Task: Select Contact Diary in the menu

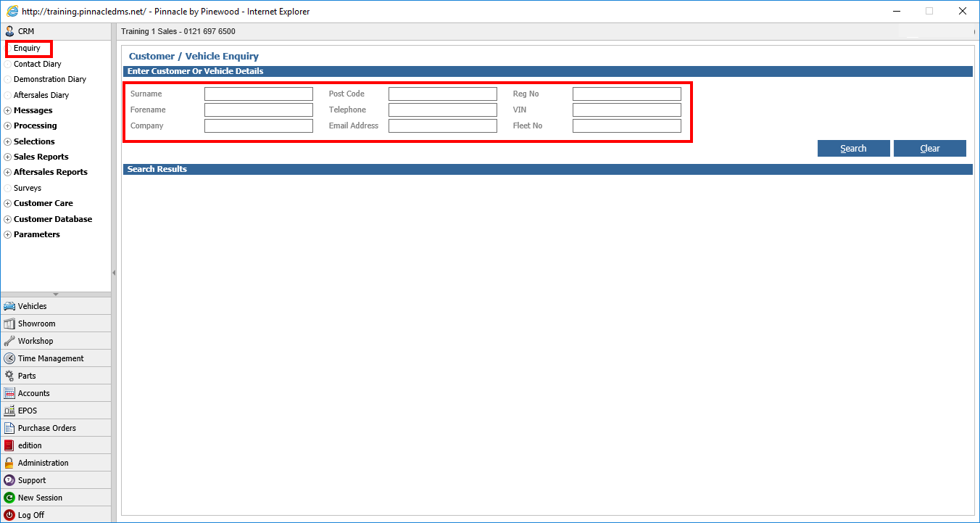Action: click(39, 64)
